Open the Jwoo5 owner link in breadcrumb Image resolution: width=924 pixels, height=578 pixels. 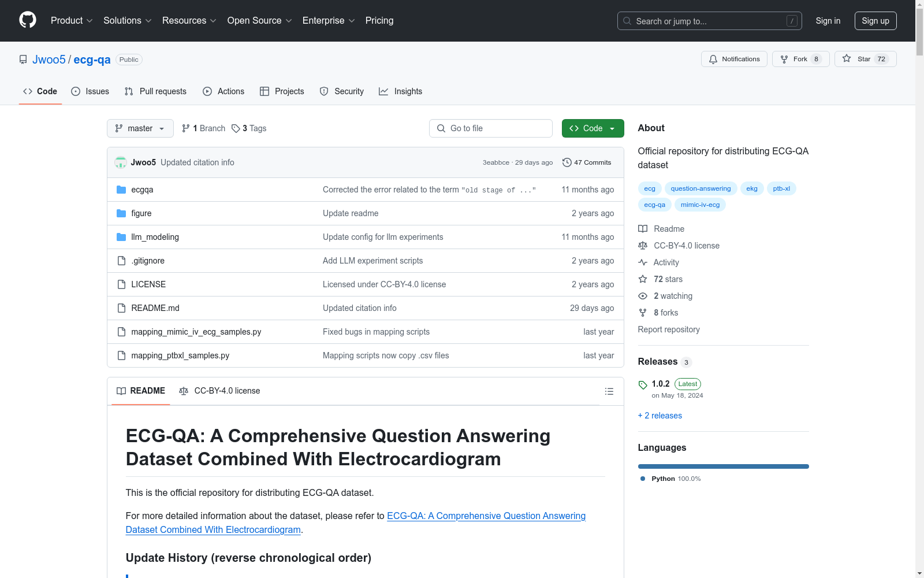49,60
